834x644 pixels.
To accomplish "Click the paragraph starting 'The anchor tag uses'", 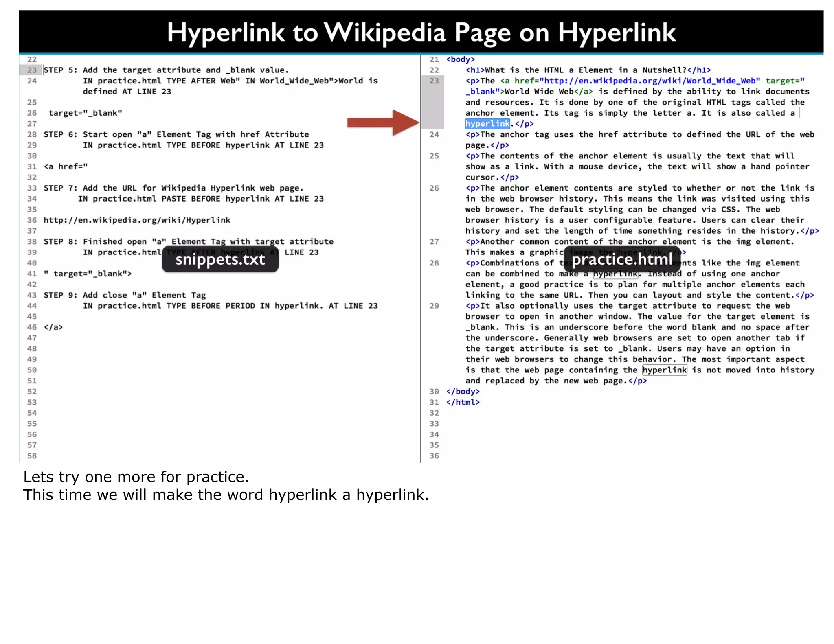I will point(640,140).
